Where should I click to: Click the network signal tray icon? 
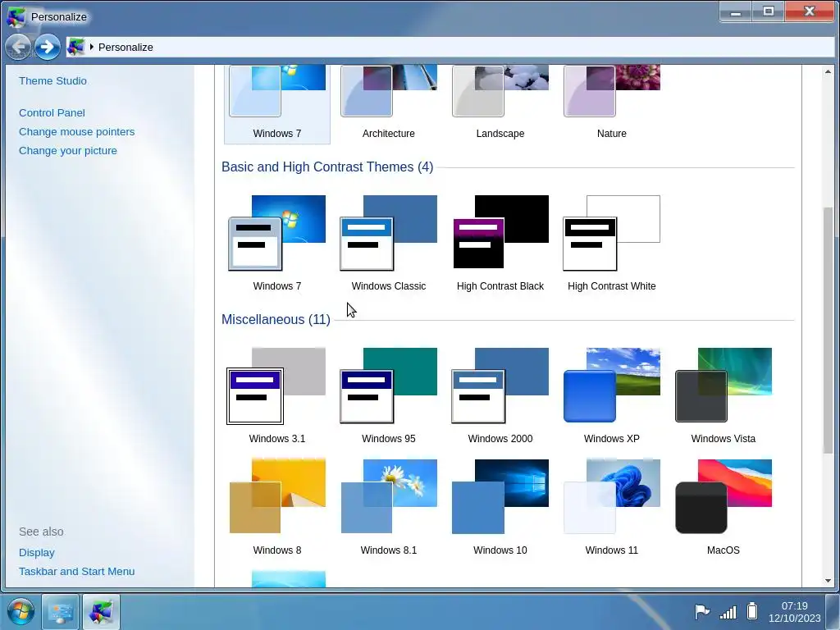point(728,611)
